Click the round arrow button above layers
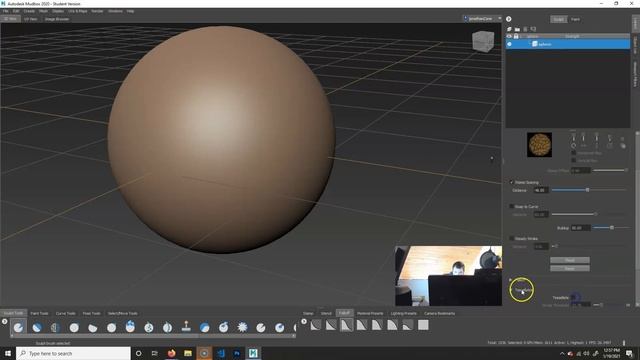The width and height of the screenshot is (640, 360). (509, 19)
